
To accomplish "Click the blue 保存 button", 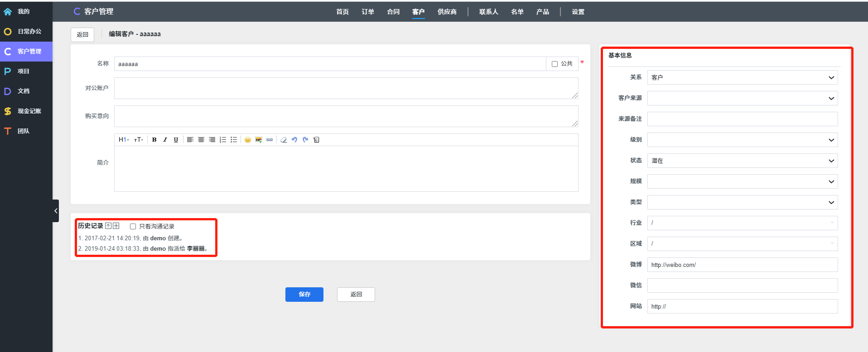I will pyautogui.click(x=304, y=295).
